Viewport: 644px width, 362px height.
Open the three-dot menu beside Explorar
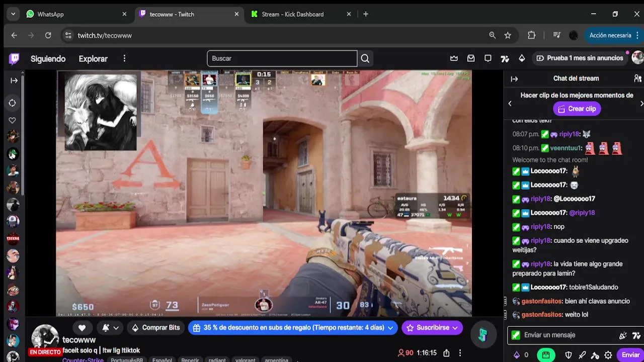(124, 59)
